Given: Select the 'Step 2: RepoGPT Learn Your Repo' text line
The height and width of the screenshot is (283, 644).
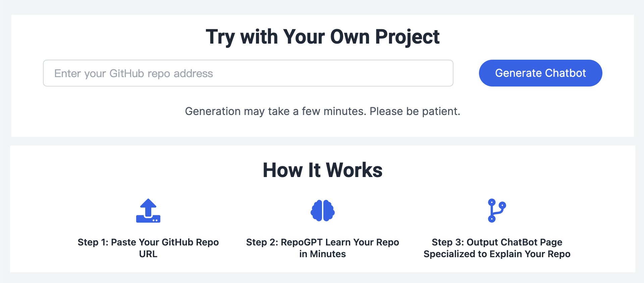Looking at the screenshot, I should click(322, 242).
